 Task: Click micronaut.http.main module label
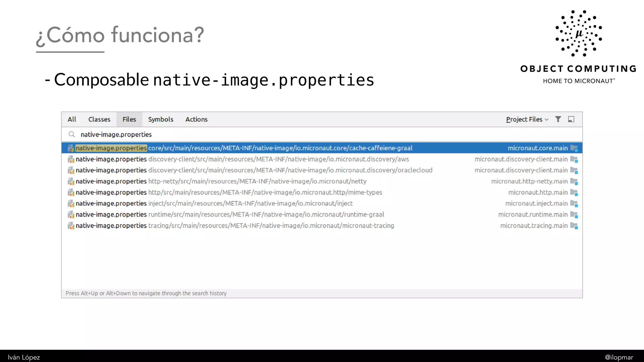tap(538, 192)
